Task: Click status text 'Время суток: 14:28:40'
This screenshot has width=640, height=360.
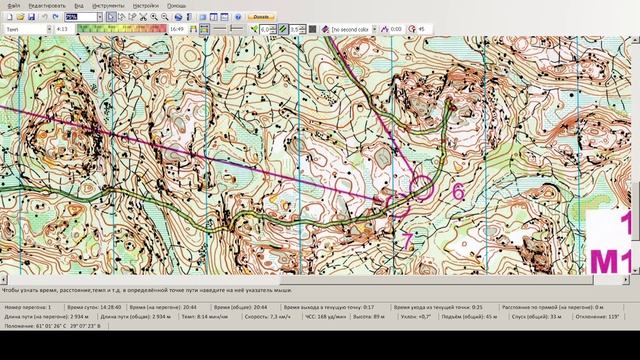Action: [94, 307]
